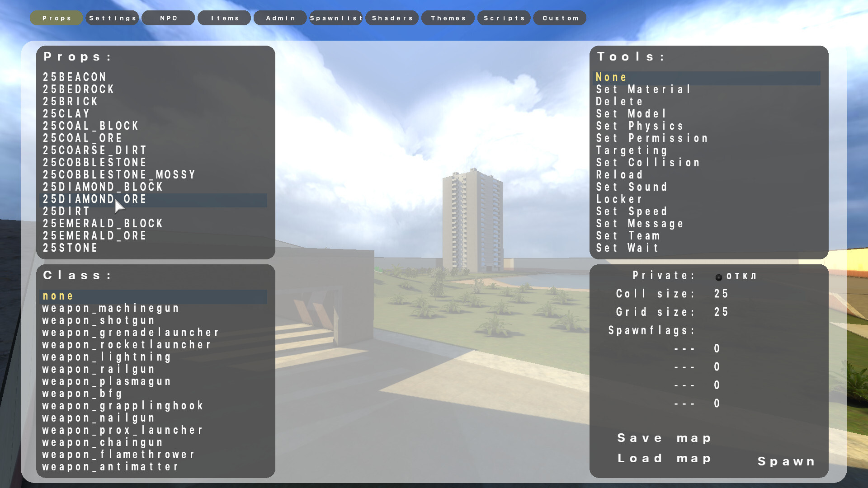Screen dimensions: 868x488
Task: Select the Delete tool
Action: coord(619,102)
